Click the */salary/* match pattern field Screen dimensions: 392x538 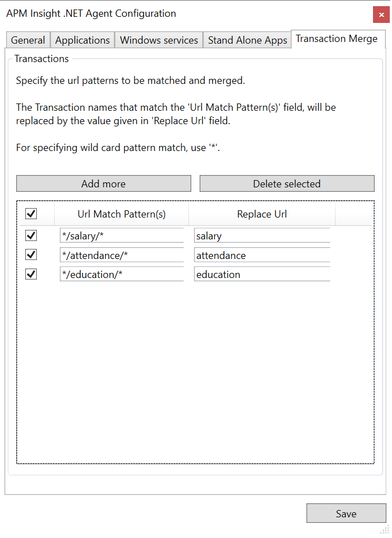point(121,235)
